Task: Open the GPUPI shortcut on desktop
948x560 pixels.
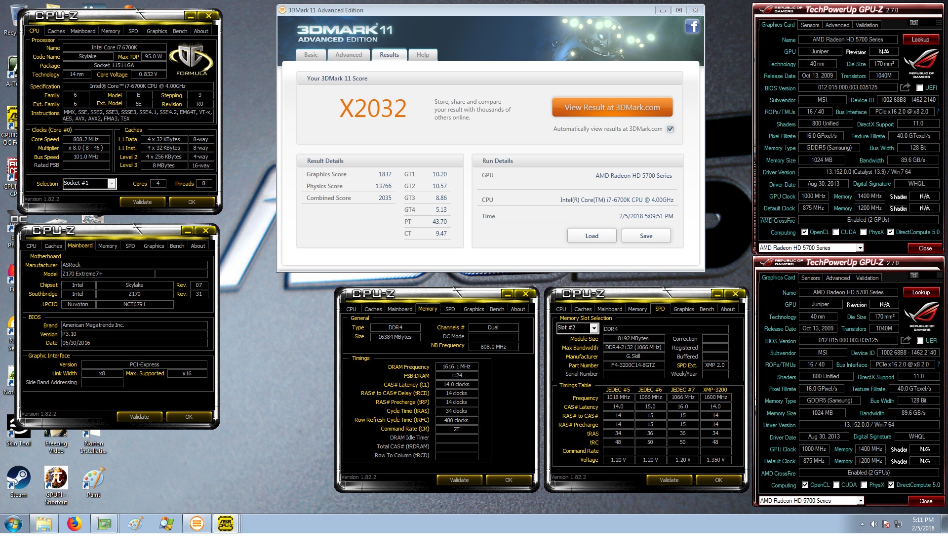Action: [56, 485]
